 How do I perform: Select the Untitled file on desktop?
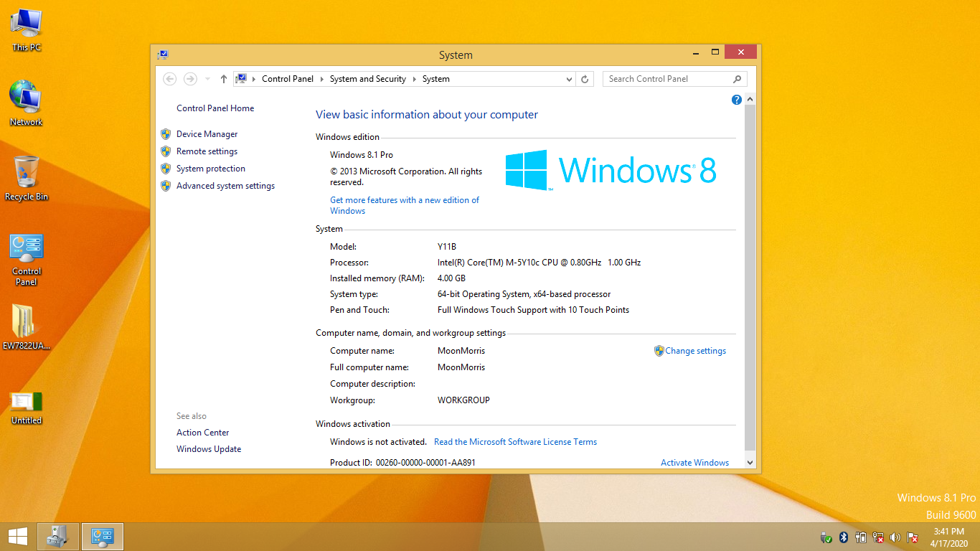click(27, 408)
